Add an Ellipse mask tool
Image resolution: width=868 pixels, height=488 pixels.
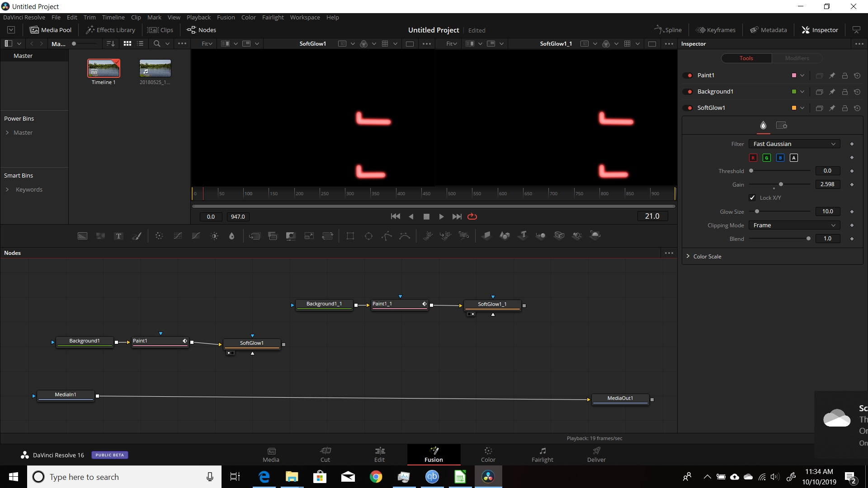368,236
